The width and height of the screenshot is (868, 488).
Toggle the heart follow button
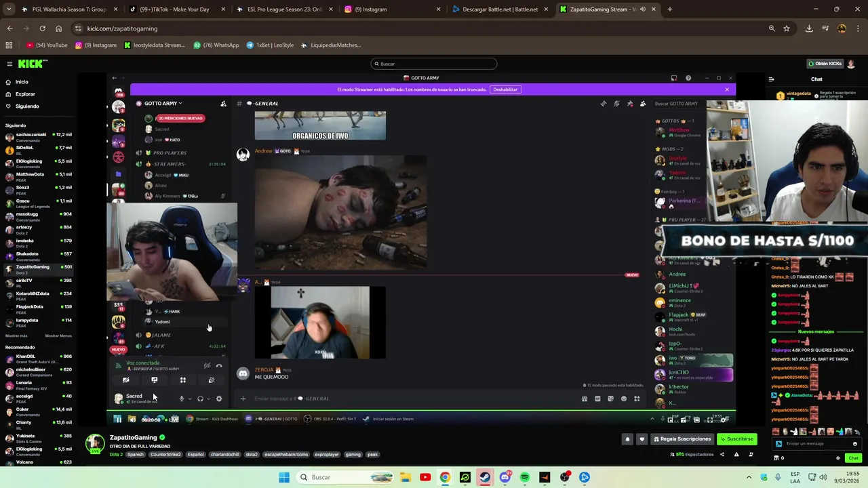[x=642, y=439]
